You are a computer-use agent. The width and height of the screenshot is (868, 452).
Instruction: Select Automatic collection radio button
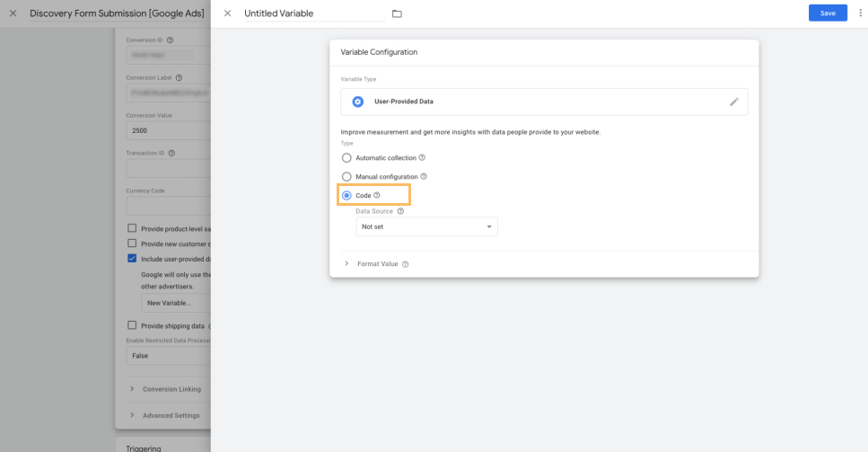346,158
